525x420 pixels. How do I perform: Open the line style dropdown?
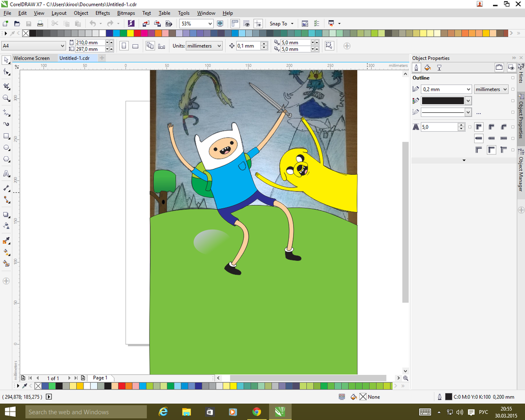(x=468, y=112)
